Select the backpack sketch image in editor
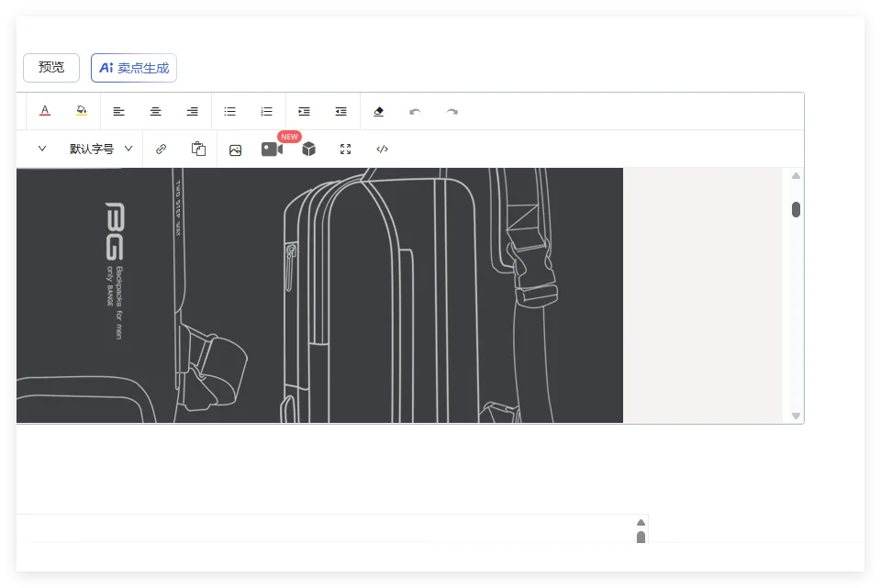The width and height of the screenshot is (881, 588). 319,295
